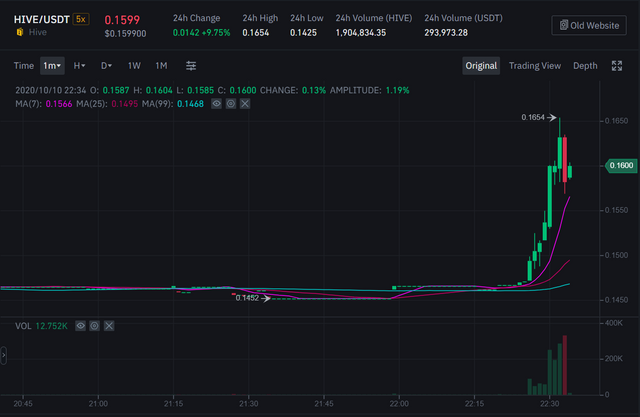Click the Old Website button
640x417 pixels.
click(x=589, y=25)
